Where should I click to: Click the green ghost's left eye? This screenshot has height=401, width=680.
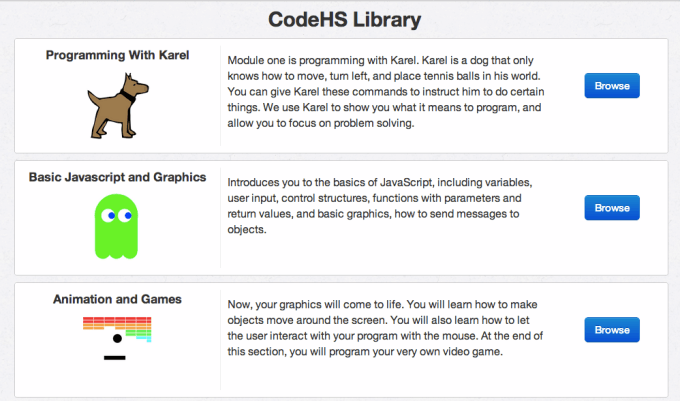(109, 213)
